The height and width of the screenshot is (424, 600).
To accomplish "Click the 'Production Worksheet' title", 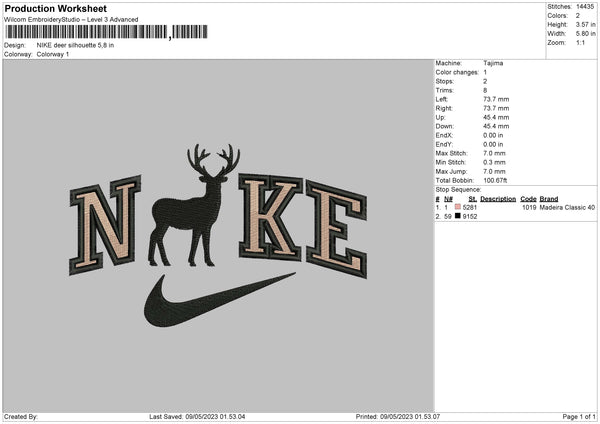I will pos(56,8).
